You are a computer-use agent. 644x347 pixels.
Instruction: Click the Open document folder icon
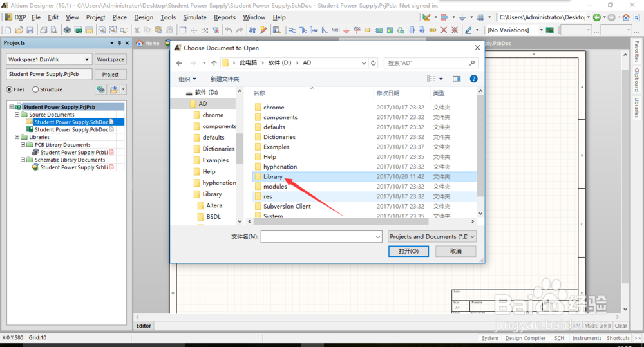pos(19,30)
